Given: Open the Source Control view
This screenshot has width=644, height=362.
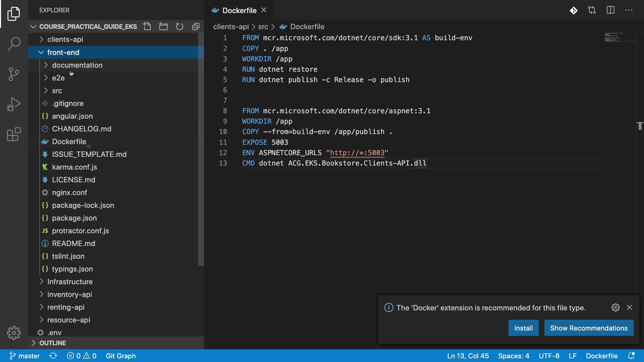Looking at the screenshot, I should click(x=14, y=74).
